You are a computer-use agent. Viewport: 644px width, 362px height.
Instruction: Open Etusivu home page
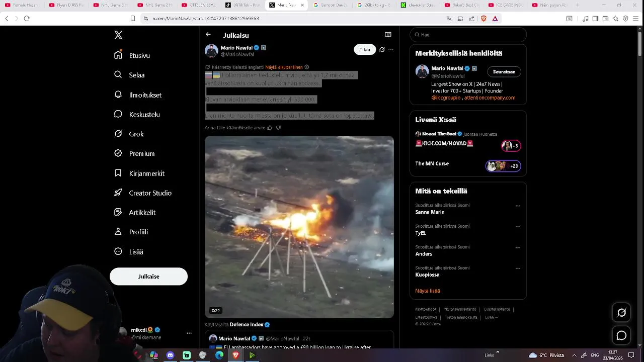[132, 55]
